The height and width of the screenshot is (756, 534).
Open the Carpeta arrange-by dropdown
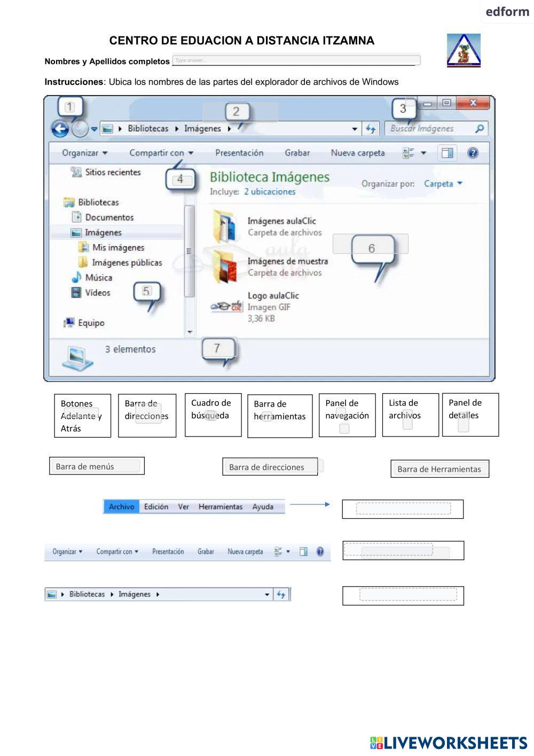point(443,184)
